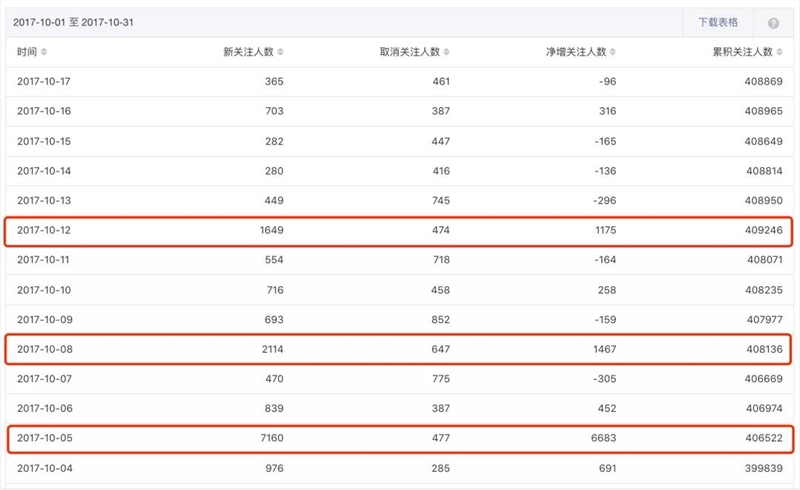Click the help question mark icon
Image resolution: width=800 pixels, height=490 pixels.
tap(773, 23)
